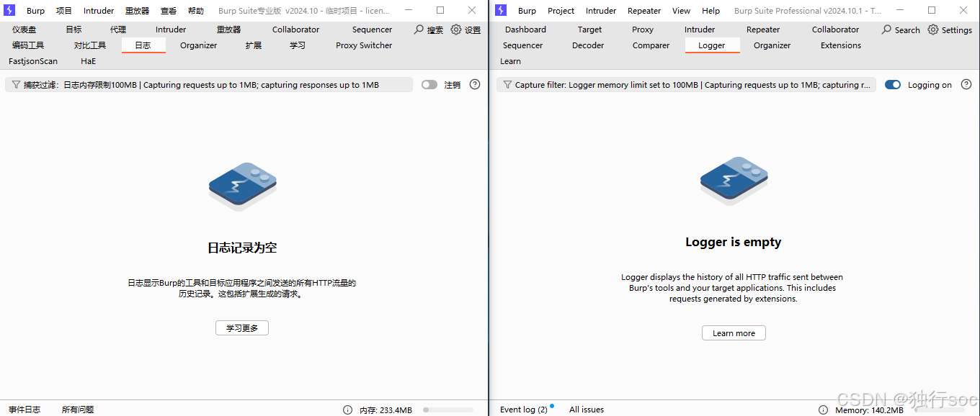
Task: Open the 重放器 menu in left menu bar
Action: (137, 11)
